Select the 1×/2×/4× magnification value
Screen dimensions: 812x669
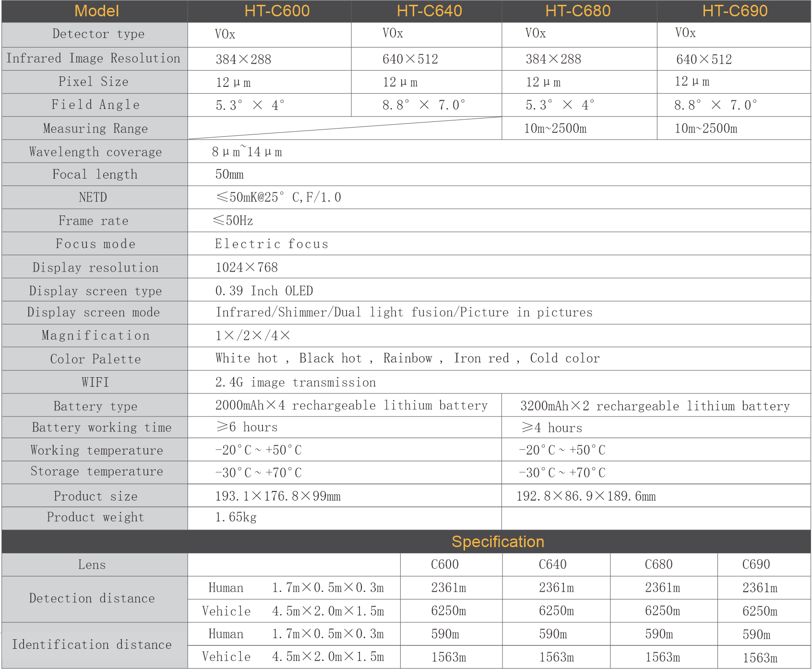click(x=252, y=335)
